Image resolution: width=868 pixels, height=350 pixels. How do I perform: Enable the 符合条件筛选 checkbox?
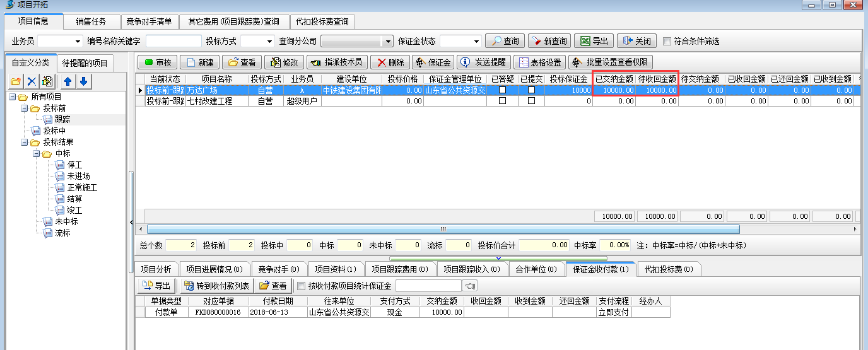point(667,41)
